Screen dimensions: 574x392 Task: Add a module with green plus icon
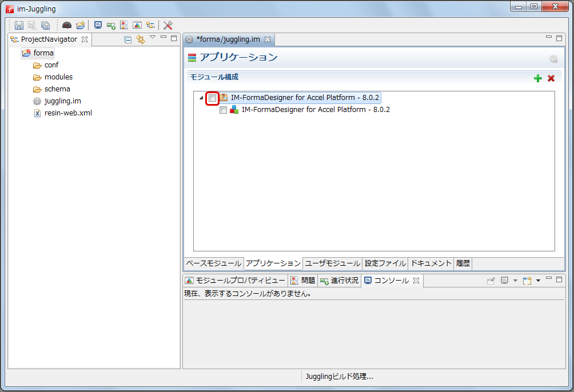538,78
